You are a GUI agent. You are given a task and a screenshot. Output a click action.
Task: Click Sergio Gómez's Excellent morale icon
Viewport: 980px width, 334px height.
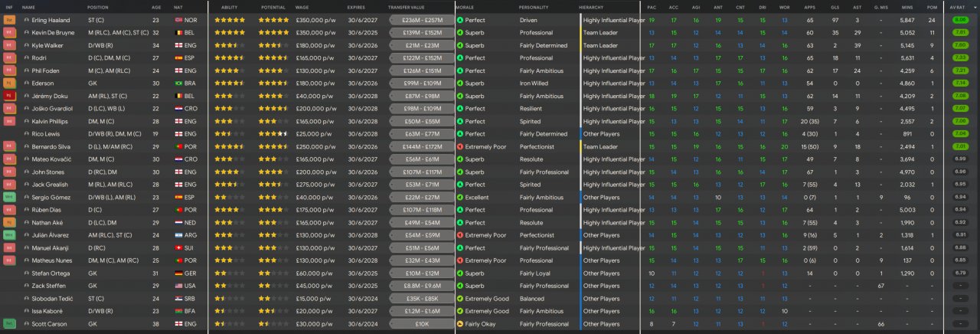[459, 197]
